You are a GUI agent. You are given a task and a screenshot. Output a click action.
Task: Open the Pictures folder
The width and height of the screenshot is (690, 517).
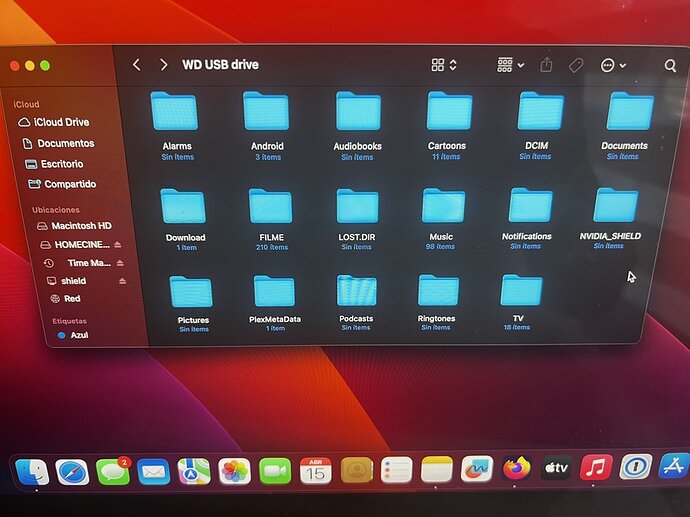(191, 291)
